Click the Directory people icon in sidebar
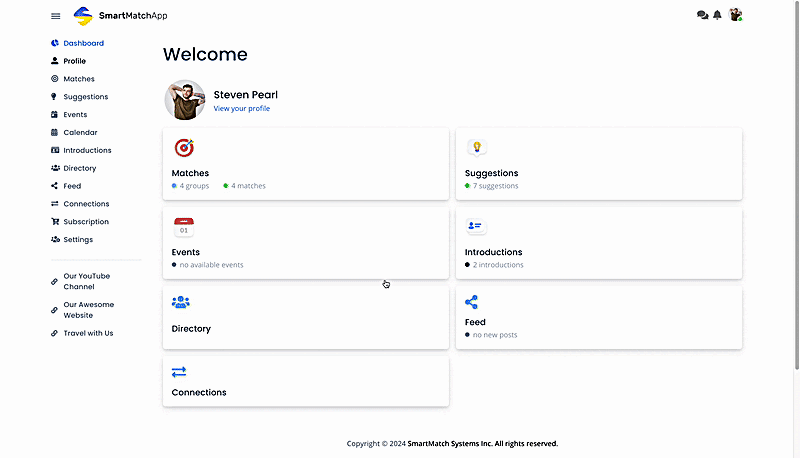The width and height of the screenshot is (800, 458). (x=55, y=168)
